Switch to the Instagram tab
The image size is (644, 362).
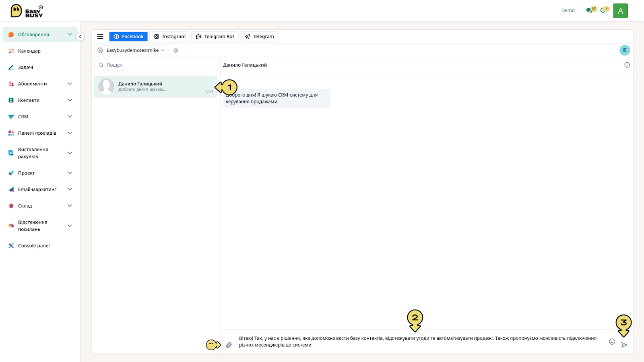[170, 37]
